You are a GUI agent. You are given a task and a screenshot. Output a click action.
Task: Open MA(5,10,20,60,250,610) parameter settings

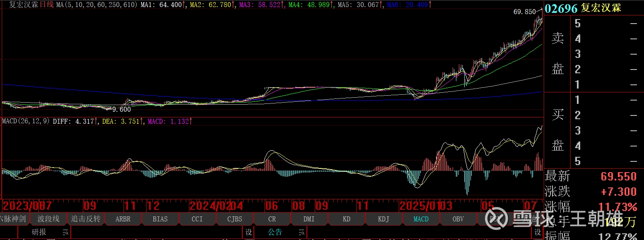96,5
